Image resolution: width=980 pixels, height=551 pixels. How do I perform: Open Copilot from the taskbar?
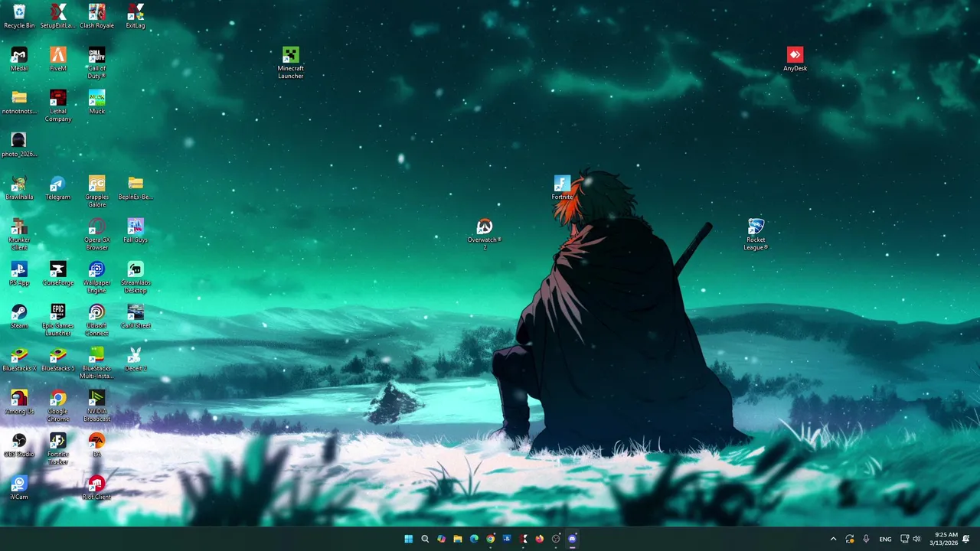point(441,539)
